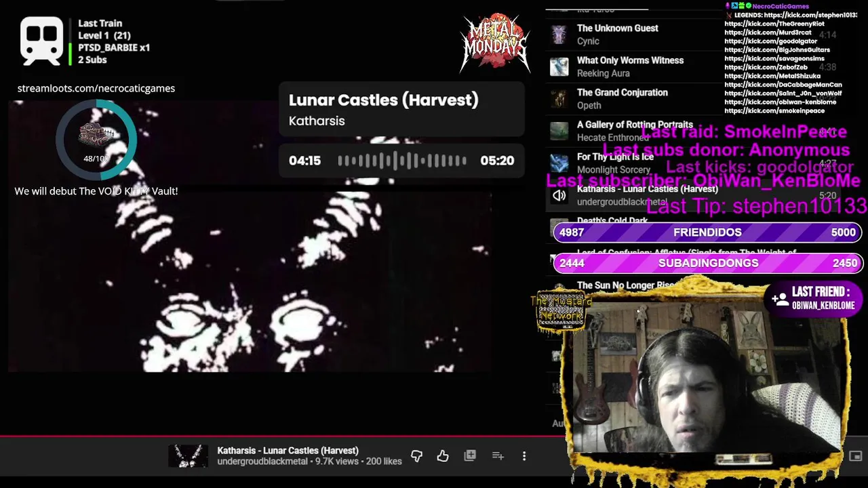Open kick.com/ZebofZeb chat link
Screen dimensions: 868x488
point(766,68)
